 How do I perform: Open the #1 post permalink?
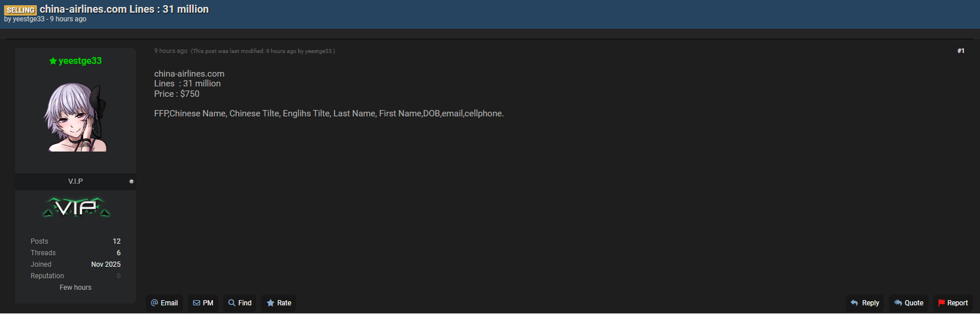tap(960, 51)
